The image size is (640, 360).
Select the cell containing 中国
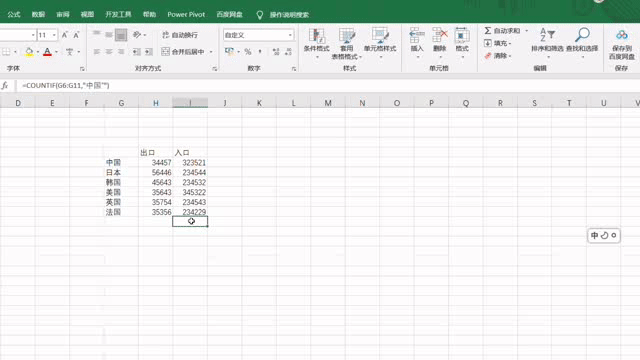click(121, 162)
